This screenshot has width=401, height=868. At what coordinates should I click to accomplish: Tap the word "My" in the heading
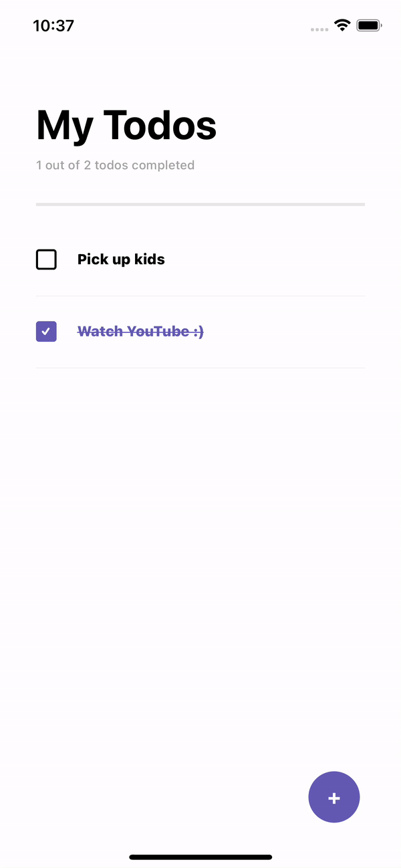[x=64, y=125]
